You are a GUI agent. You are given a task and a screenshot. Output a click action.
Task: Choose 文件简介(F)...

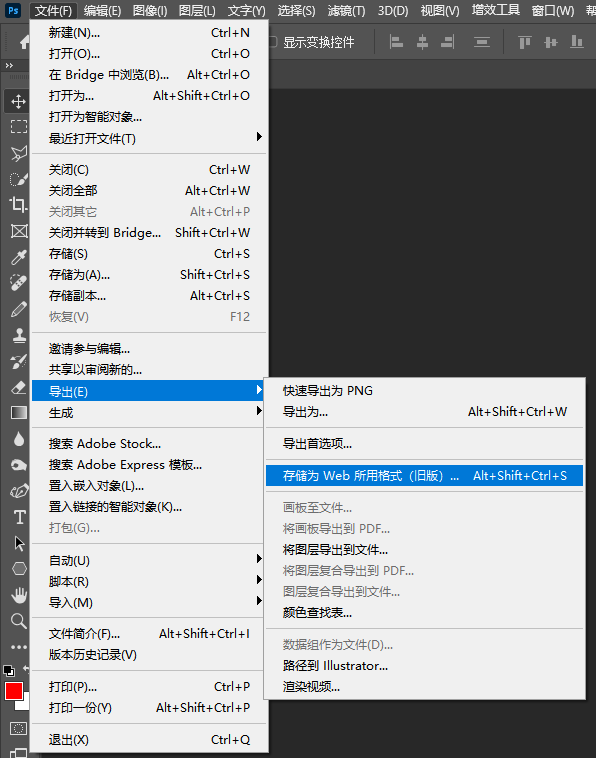(148, 633)
